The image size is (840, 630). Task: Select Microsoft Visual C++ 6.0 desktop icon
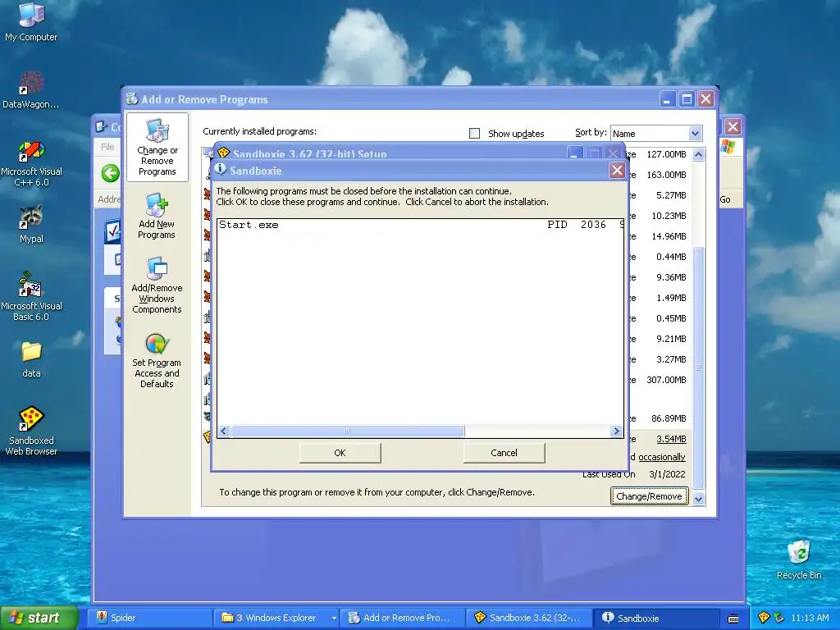31,163
